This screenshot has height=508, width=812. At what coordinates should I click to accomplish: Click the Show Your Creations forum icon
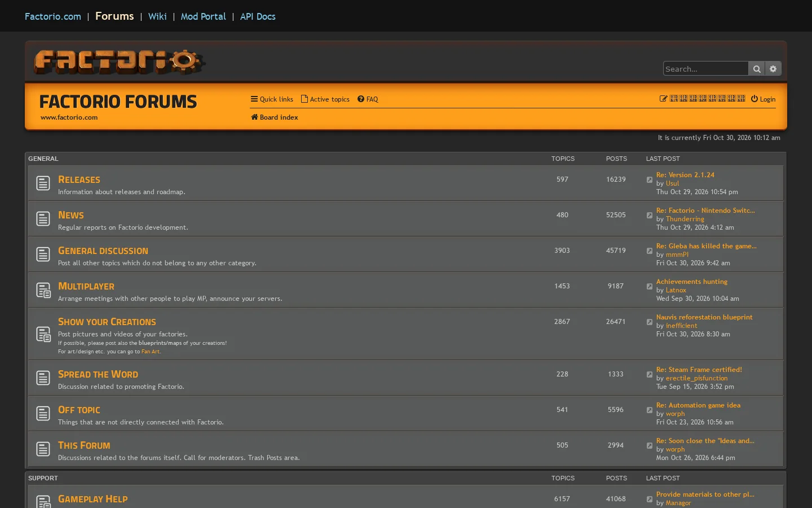[x=43, y=334]
